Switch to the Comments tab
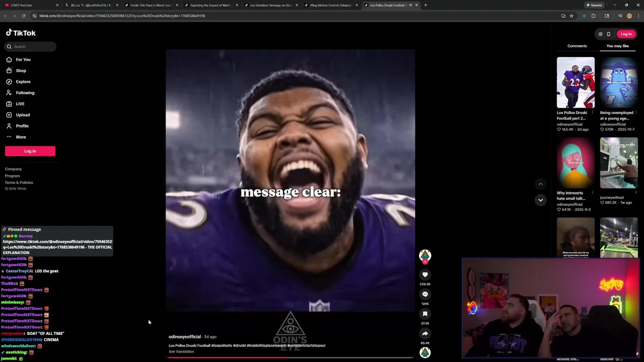This screenshot has height=362, width=644. click(577, 46)
